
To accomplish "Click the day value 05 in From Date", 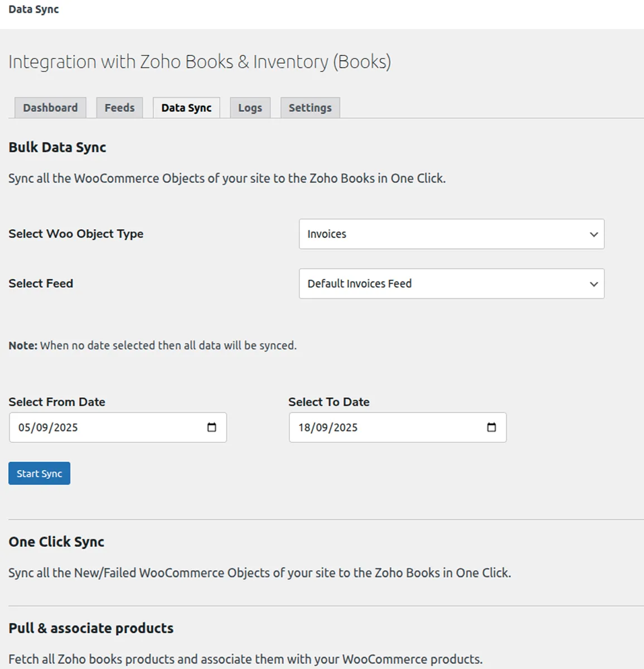I will (25, 428).
